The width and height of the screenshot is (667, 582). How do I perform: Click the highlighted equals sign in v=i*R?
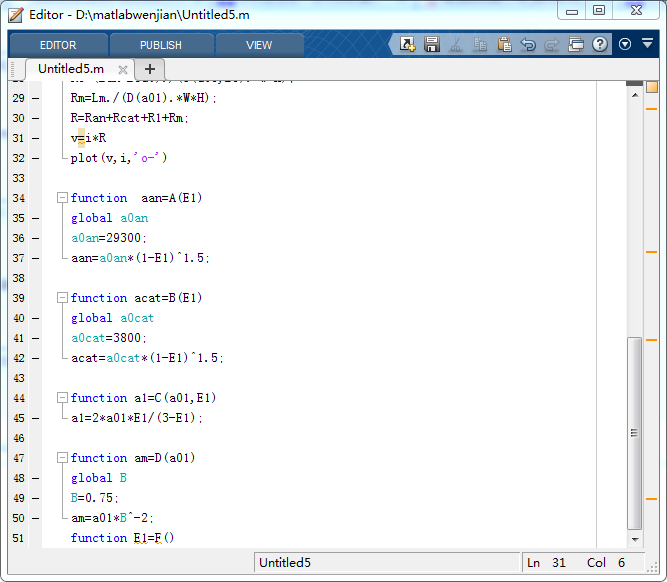click(x=81, y=138)
